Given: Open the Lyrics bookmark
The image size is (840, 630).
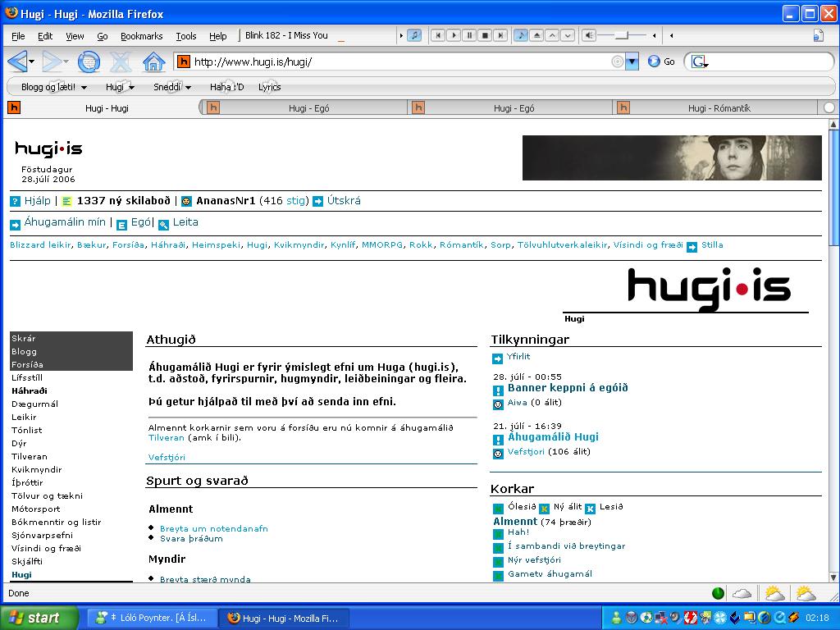Looking at the screenshot, I should click(269, 87).
